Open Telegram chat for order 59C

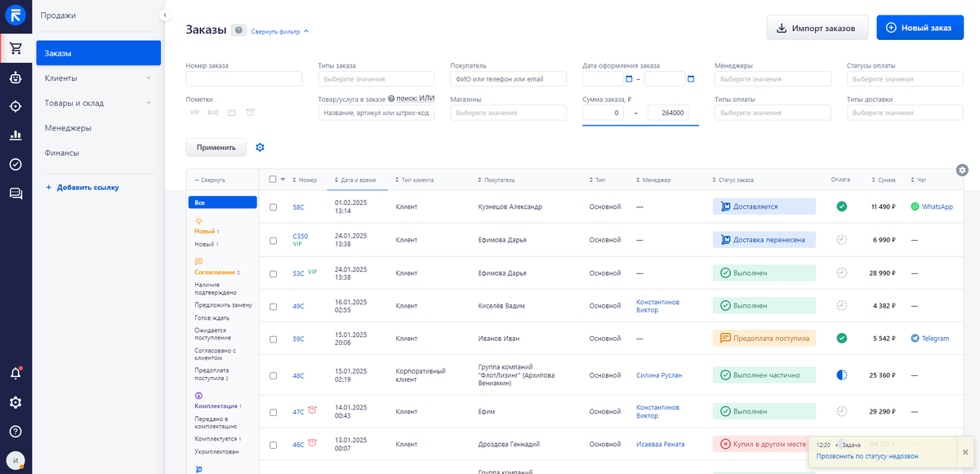[x=930, y=338]
